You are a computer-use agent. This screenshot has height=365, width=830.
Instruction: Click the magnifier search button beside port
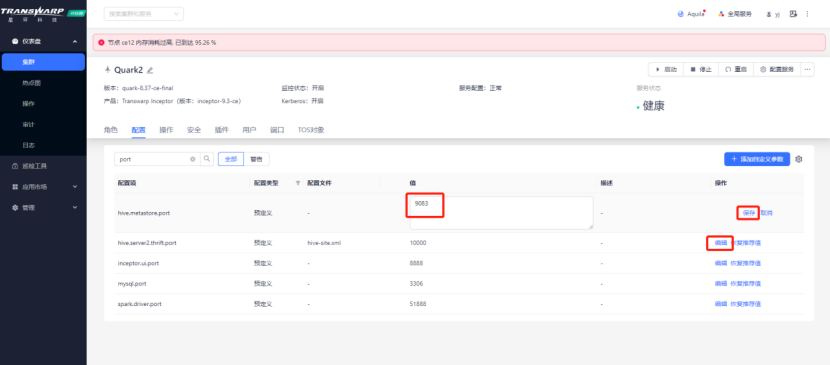(207, 159)
